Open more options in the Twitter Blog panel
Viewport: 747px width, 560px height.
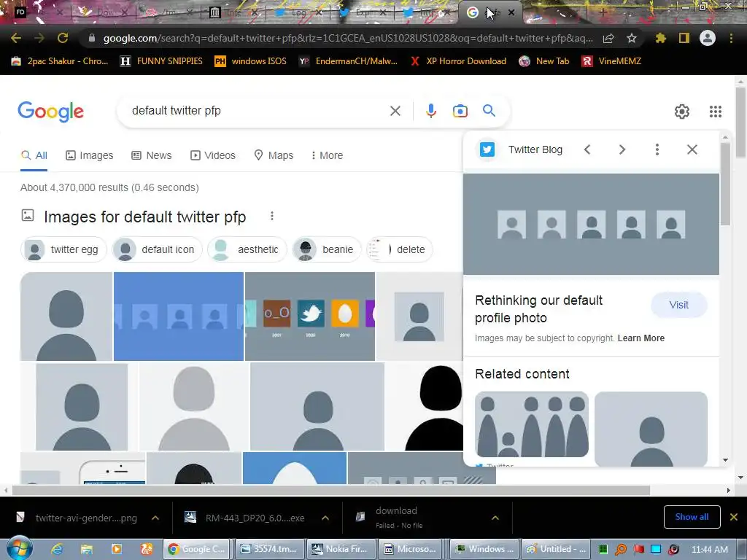coord(657,149)
